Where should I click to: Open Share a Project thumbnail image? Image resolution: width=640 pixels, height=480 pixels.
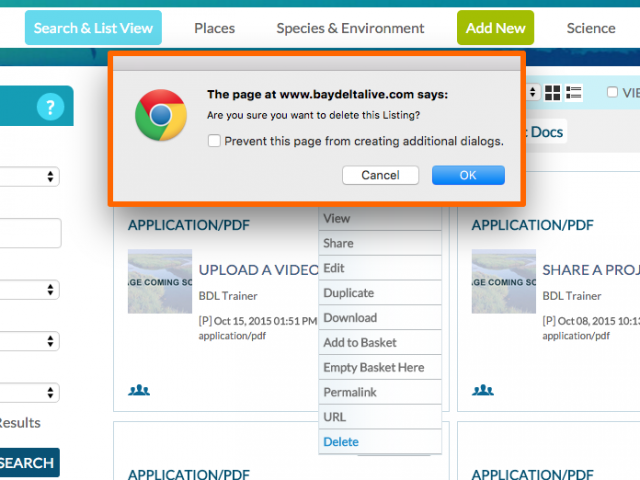504,281
